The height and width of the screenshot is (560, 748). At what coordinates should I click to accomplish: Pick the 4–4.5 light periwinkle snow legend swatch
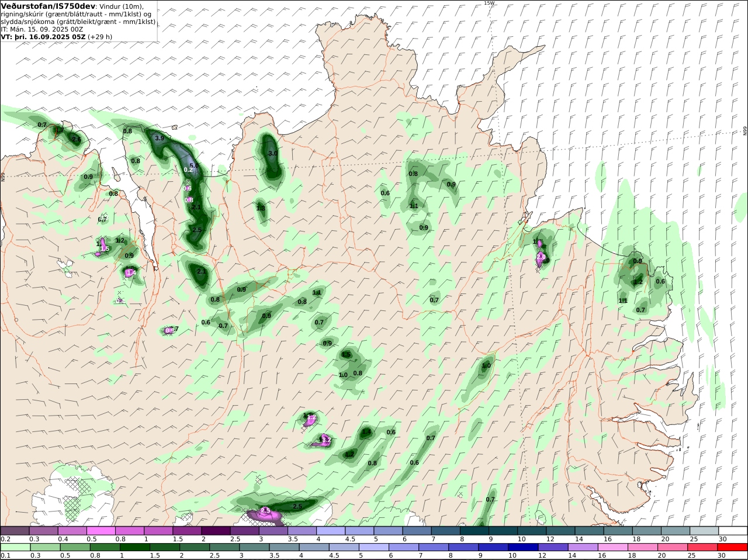pos(331,531)
